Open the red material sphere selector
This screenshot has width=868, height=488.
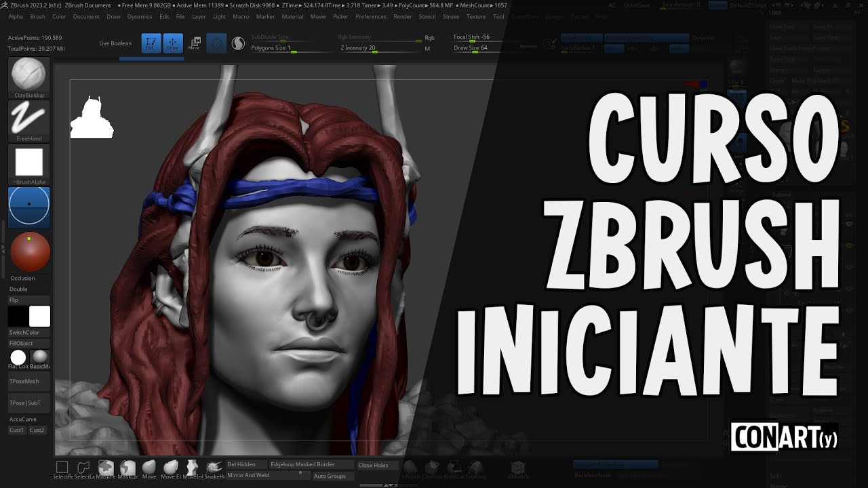(x=29, y=251)
